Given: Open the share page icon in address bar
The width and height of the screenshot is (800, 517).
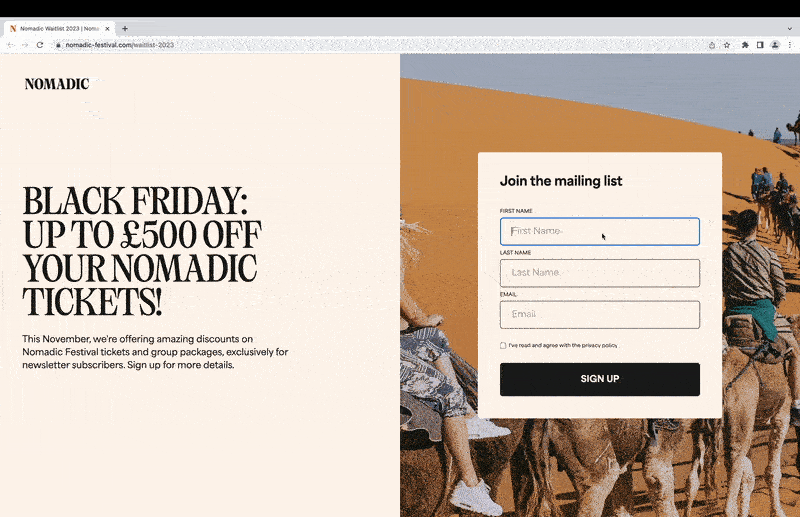Looking at the screenshot, I should coord(712,45).
